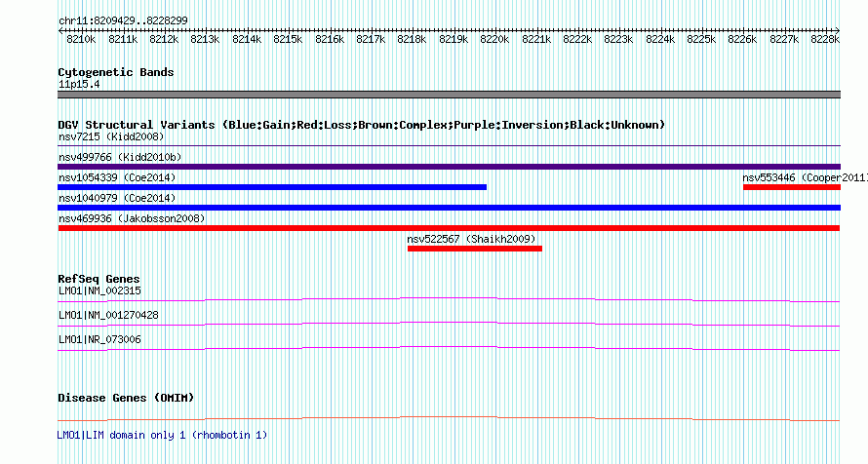Click the Cytogenetic Bands track title

[x=116, y=72]
